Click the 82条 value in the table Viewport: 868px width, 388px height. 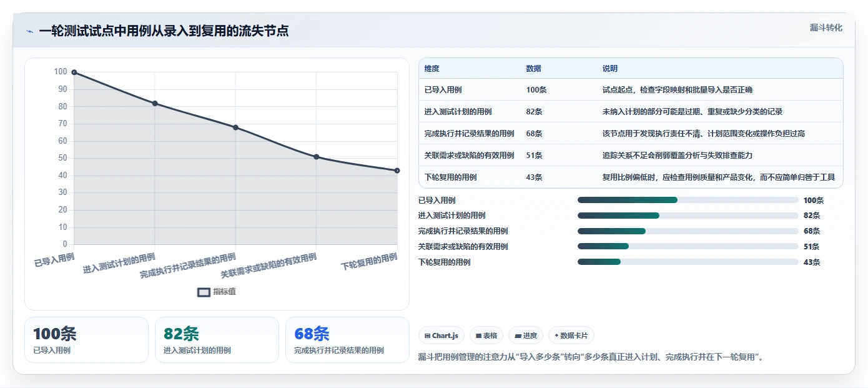(x=534, y=112)
